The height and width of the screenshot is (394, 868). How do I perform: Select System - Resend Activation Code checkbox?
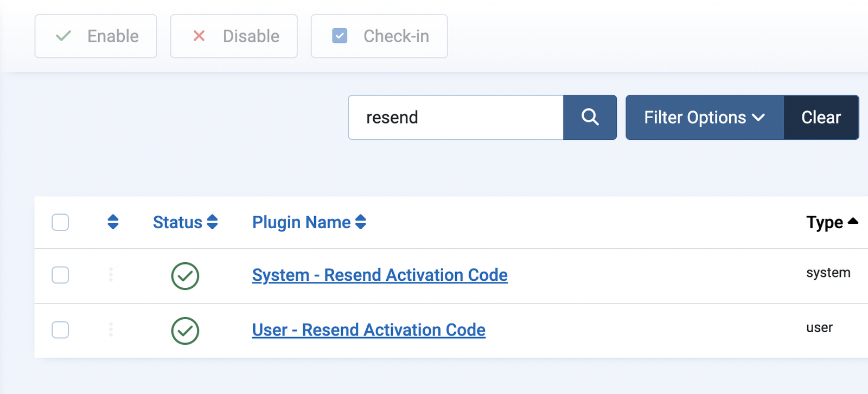tap(60, 275)
